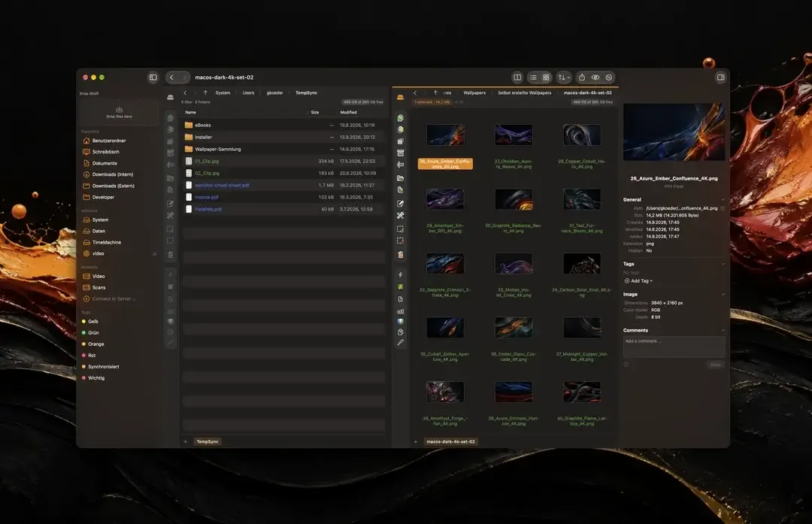
Task: Eject the video volume in the sidebar
Action: point(154,253)
